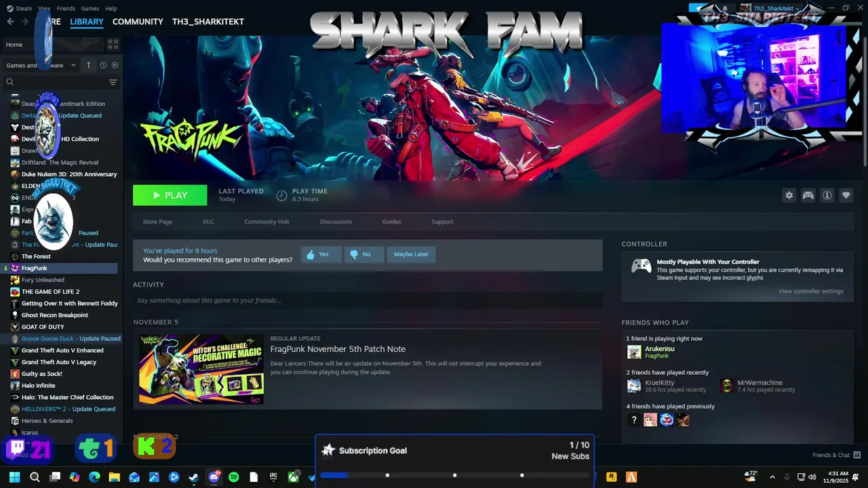868x488 pixels.
Task: Click the recent activity clock icon
Action: (x=103, y=65)
